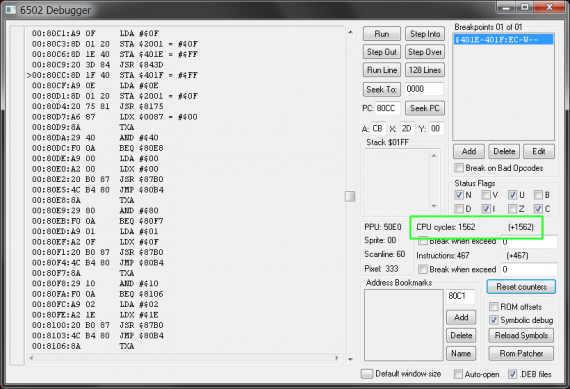Delete the selected breakpoint

coord(504,151)
